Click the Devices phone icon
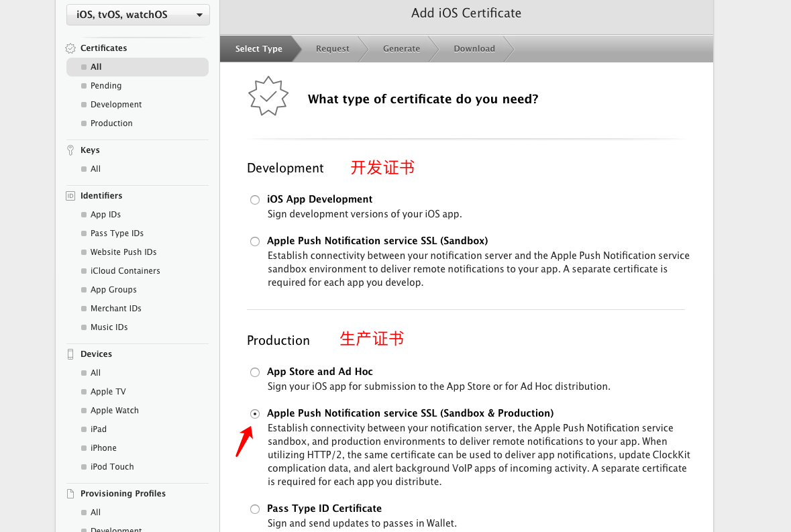 point(70,354)
